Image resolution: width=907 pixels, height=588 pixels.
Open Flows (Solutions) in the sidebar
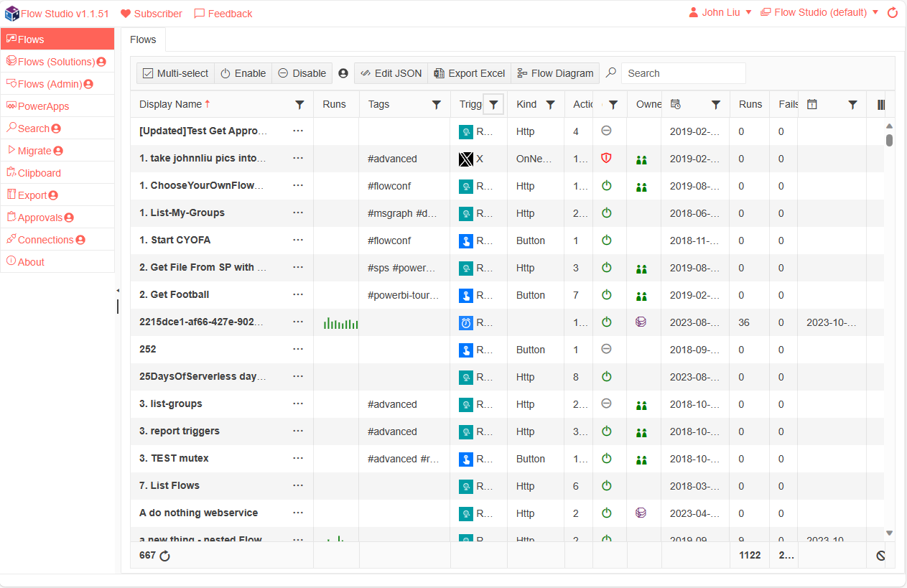56,62
